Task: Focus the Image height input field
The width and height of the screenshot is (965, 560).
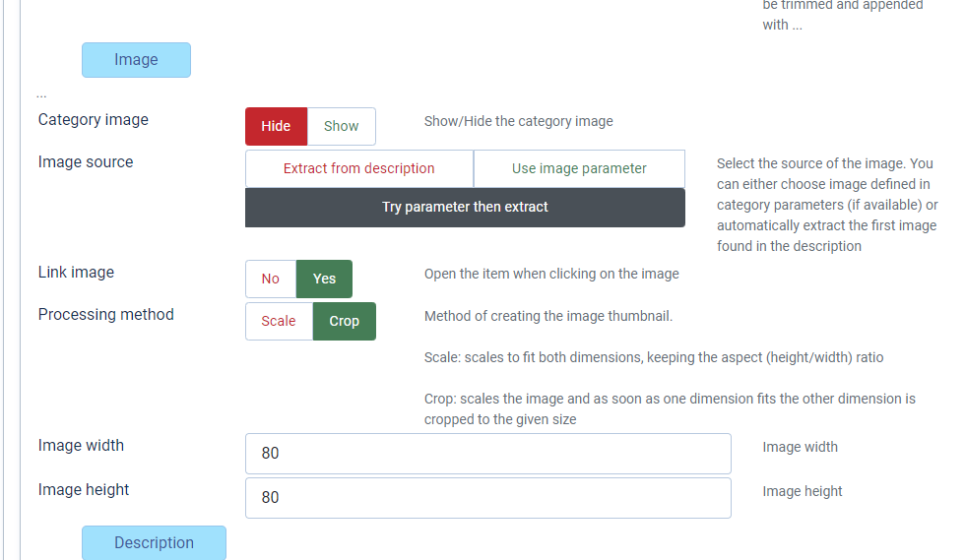Action: point(488,498)
